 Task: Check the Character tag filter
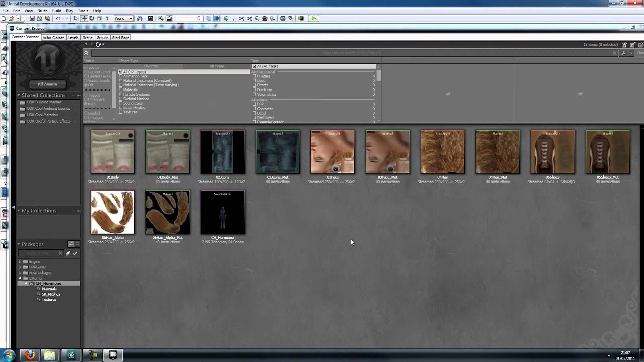coord(254,109)
